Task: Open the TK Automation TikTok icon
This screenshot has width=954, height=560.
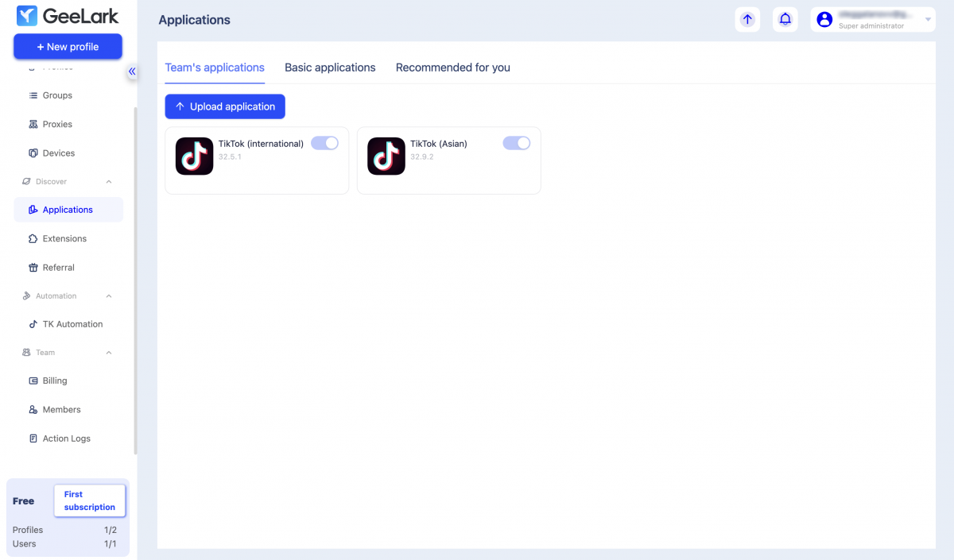Action: [33, 324]
